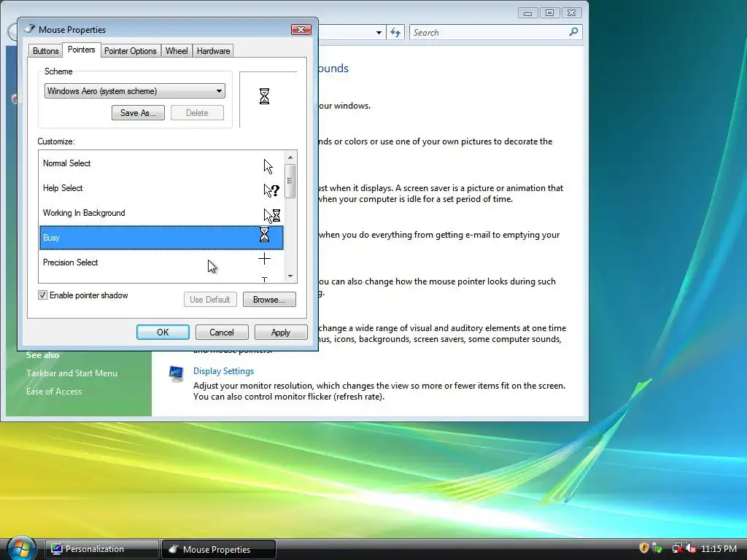Click the magnifier icon in the Search box
Image resolution: width=747 pixels, height=560 pixels.
tap(573, 32)
